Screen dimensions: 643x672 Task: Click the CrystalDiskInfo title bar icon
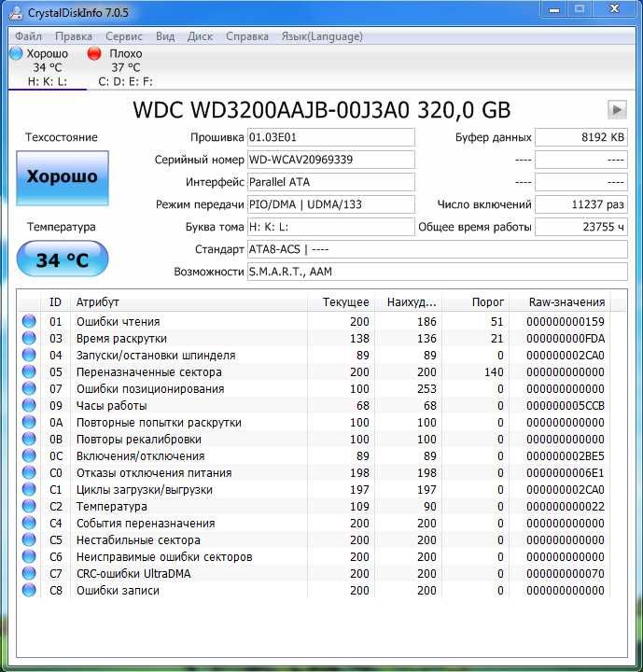tap(16, 13)
